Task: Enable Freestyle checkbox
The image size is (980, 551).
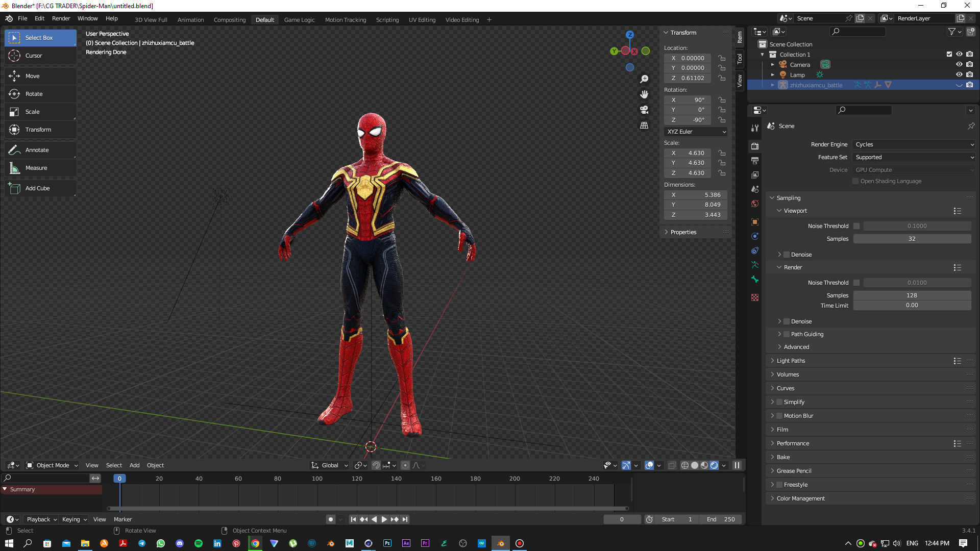Action: point(779,485)
